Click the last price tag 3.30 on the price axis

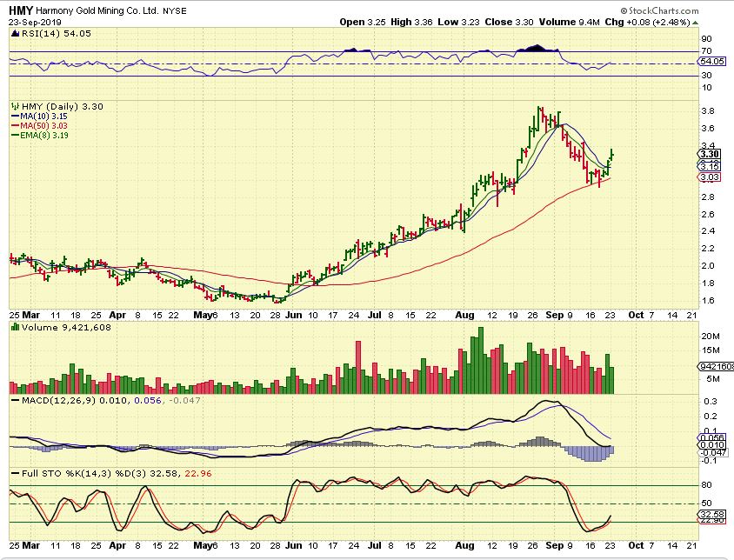tap(709, 154)
